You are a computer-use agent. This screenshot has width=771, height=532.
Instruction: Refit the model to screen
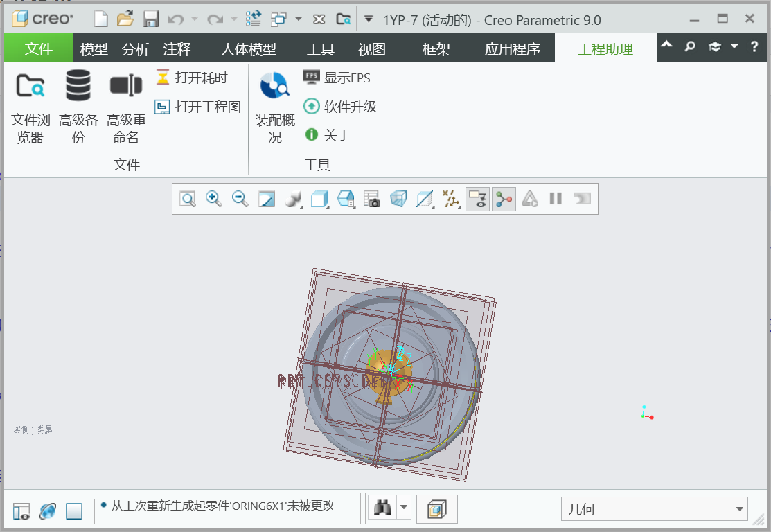click(x=187, y=199)
